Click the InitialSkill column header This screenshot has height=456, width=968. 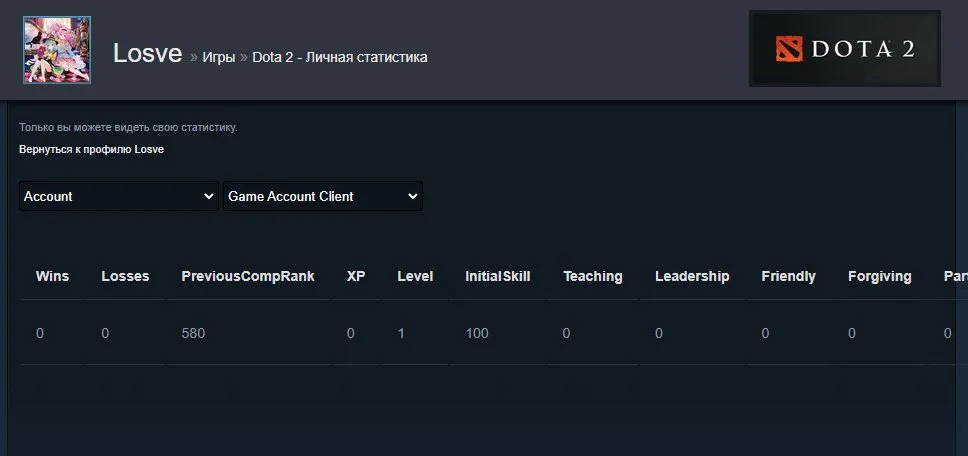[498, 276]
